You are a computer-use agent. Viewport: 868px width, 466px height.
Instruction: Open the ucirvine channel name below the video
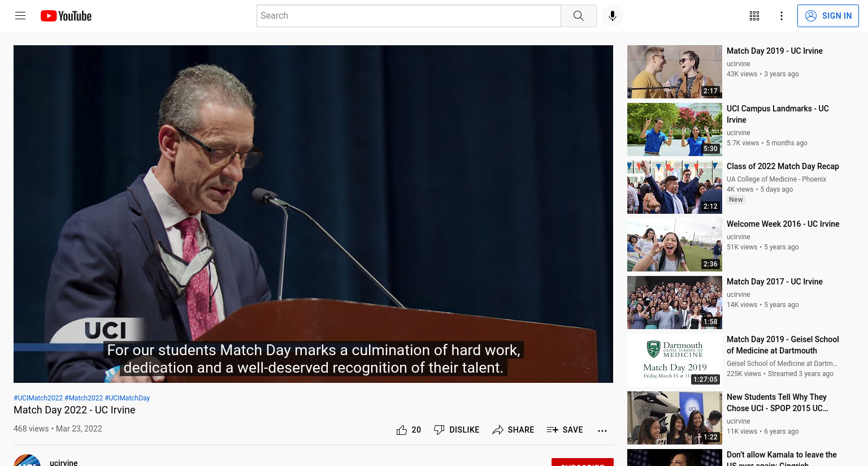click(64, 463)
